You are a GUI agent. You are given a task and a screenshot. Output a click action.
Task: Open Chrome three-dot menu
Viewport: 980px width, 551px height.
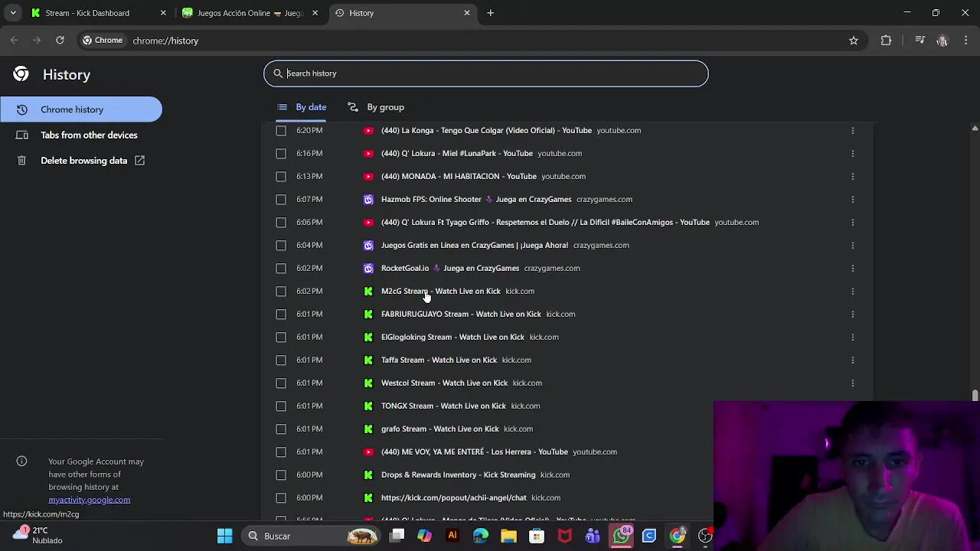[965, 41]
